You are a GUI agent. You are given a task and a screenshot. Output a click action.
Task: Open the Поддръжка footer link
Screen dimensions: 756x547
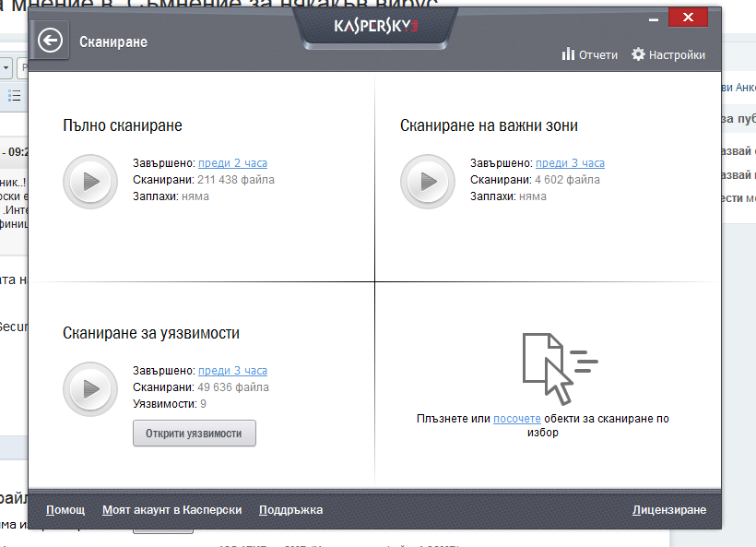(x=290, y=510)
